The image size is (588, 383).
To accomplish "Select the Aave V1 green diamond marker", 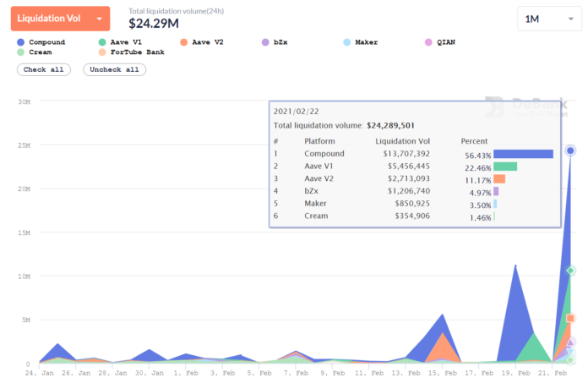I will coord(571,271).
